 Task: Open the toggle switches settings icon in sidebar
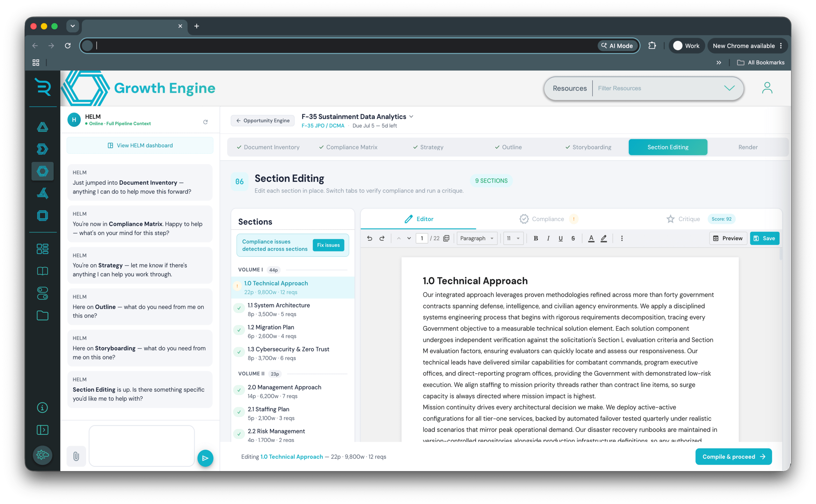coord(42,293)
